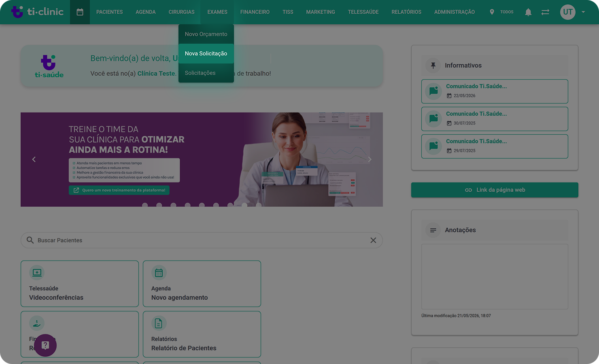Open the Comunicado dated 29/07/2025
599x364 pixels.
coord(495,146)
